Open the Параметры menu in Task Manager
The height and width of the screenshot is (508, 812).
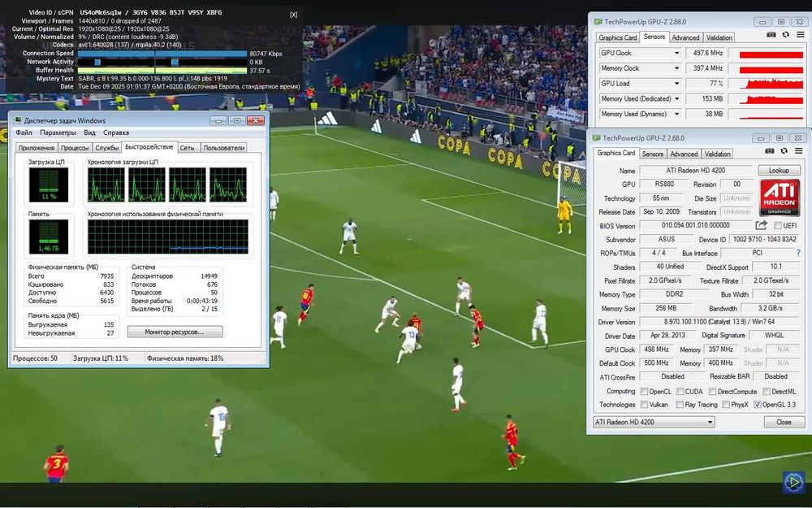(x=58, y=132)
